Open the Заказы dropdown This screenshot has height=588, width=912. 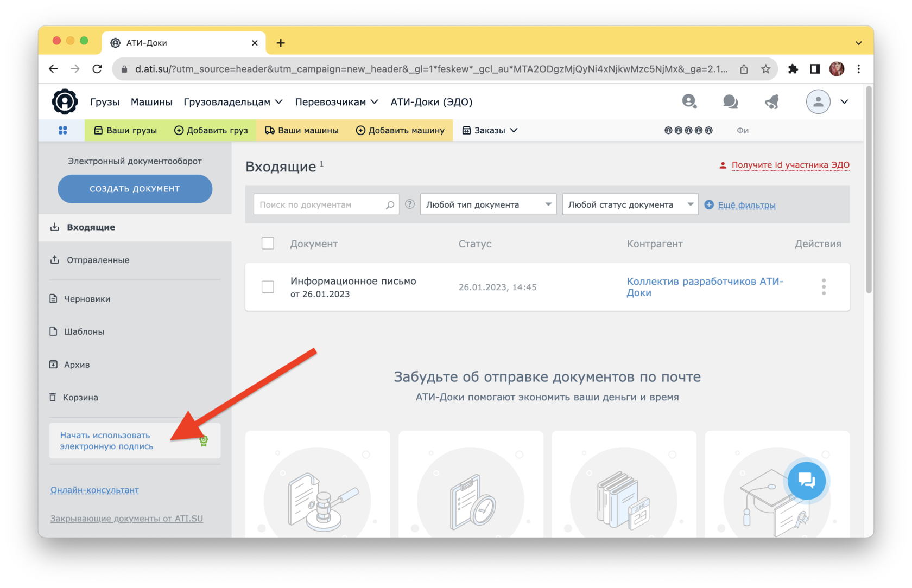490,130
